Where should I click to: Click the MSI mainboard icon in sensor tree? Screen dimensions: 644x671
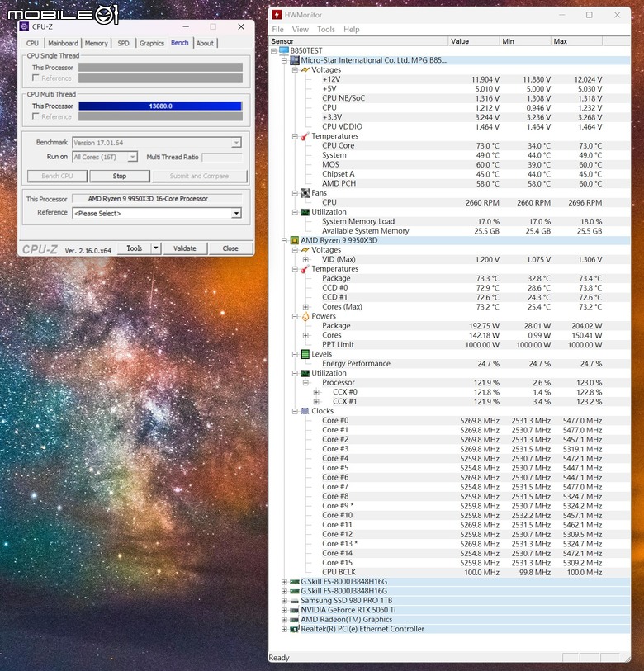(x=295, y=60)
